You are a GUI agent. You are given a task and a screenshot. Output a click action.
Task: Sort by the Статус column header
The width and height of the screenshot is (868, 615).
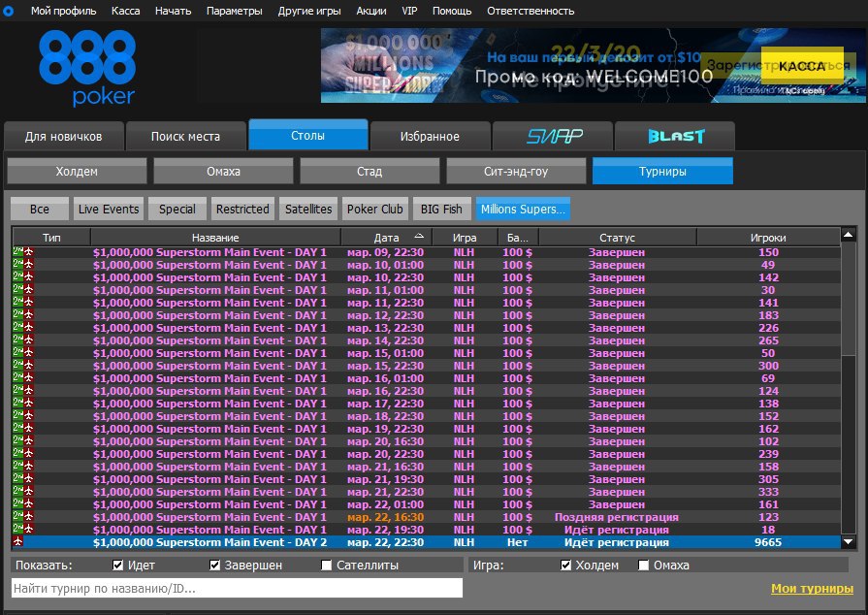coord(617,238)
